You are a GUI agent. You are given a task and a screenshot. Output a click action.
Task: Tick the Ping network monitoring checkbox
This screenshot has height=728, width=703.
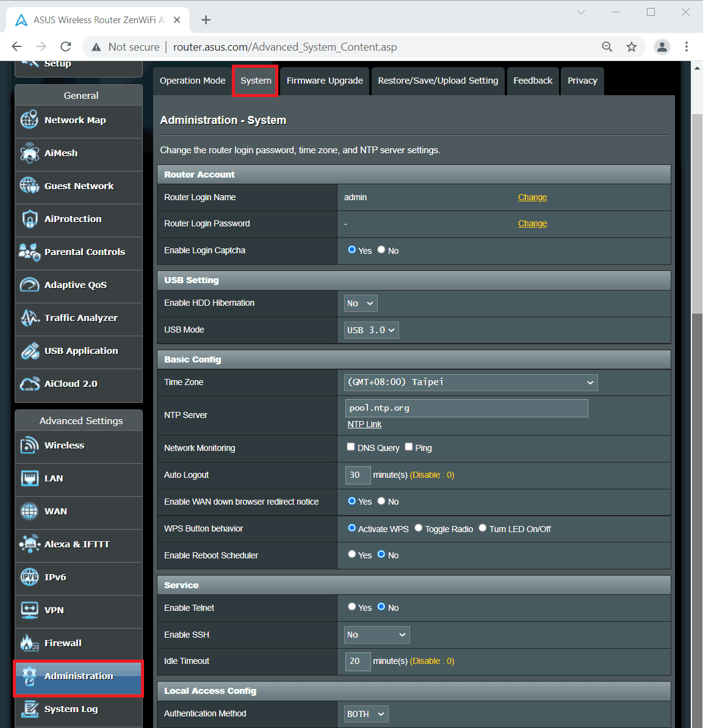409,447
